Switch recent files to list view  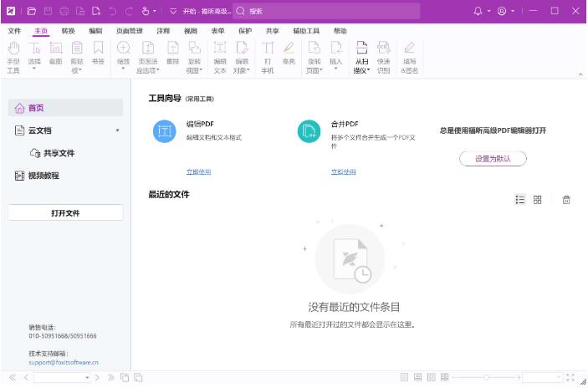point(520,200)
